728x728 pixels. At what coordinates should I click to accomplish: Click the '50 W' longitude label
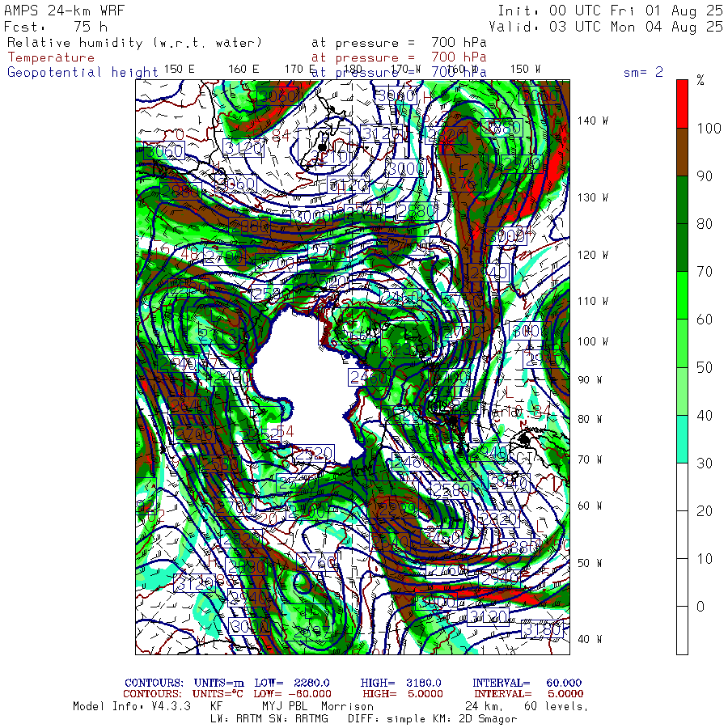pyautogui.click(x=590, y=563)
